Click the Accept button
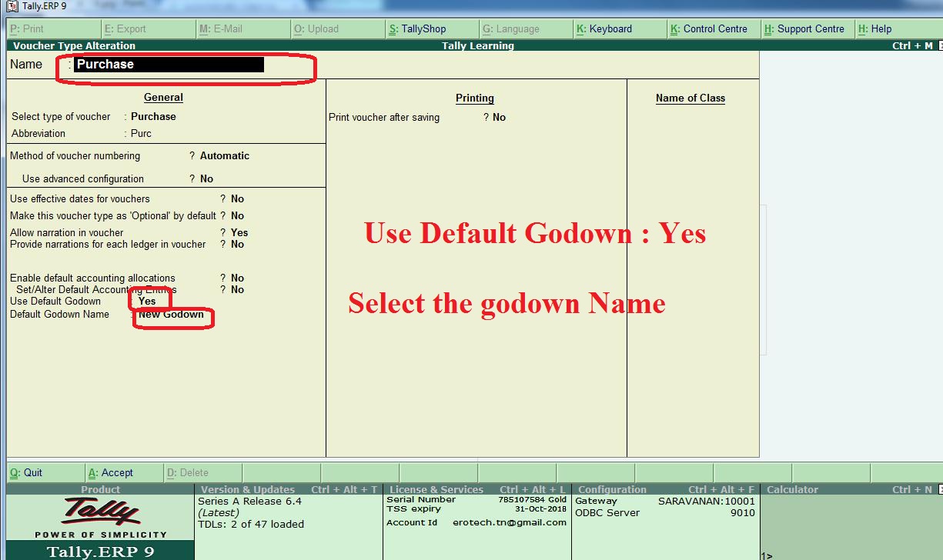943x560 pixels. click(125, 473)
